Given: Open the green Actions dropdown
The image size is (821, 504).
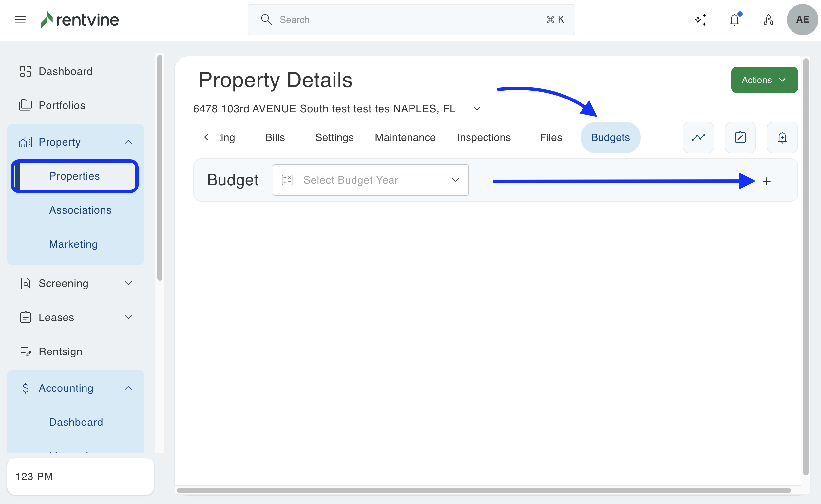Looking at the screenshot, I should (764, 80).
